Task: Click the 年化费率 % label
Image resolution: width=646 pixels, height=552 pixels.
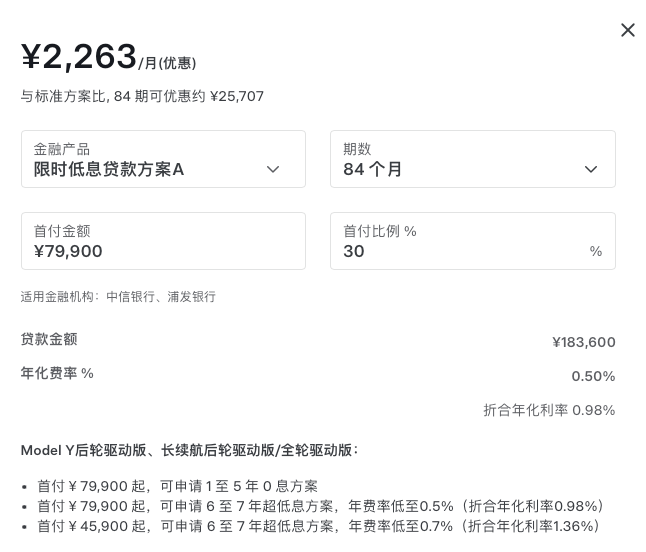Action: [x=57, y=373]
